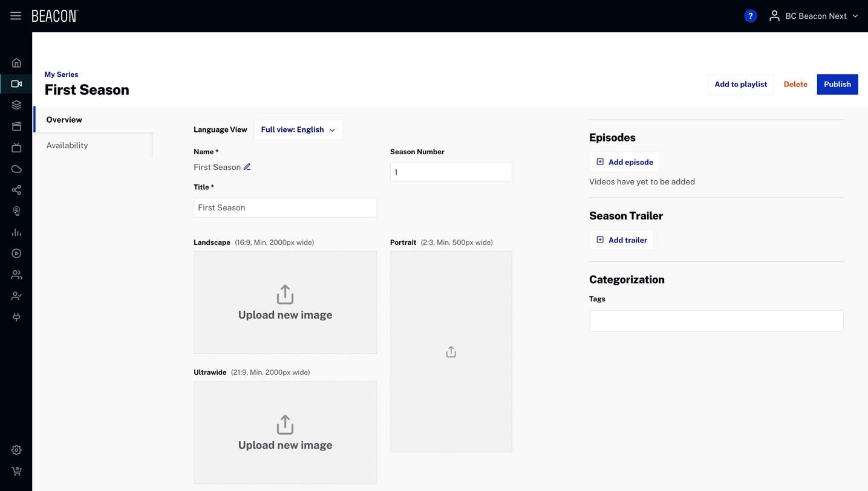Open the share nodes sidebar icon

(x=16, y=190)
